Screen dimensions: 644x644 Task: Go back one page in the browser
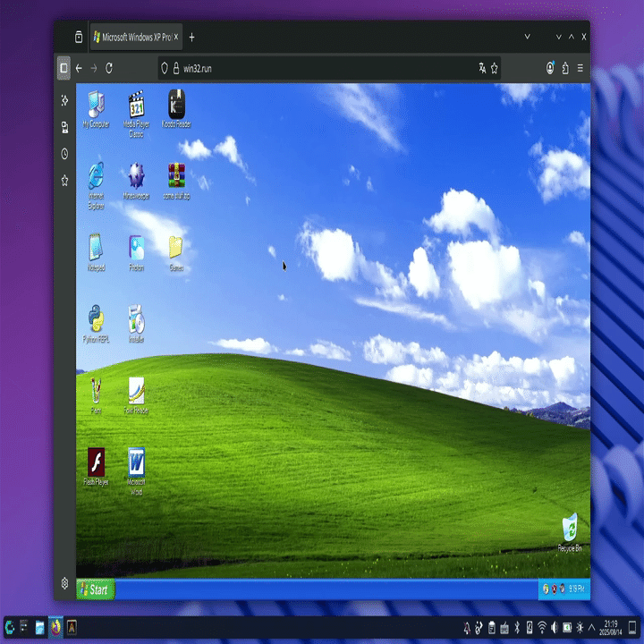[79, 68]
